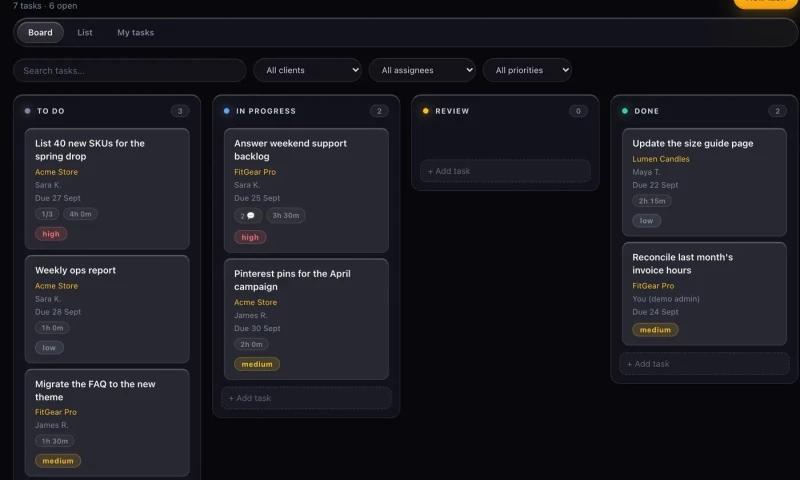Viewport: 800px width, 480px height.
Task: Click the REVIEW column header
Action: [452, 111]
